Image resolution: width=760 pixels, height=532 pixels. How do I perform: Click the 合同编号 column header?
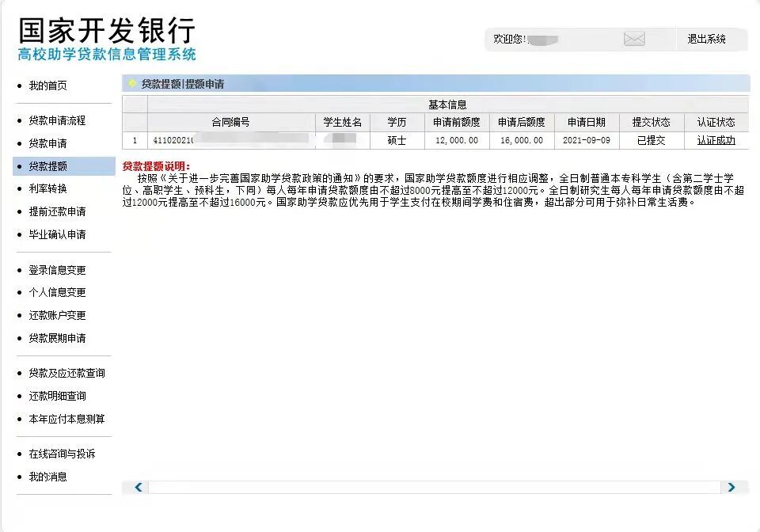click(x=230, y=122)
